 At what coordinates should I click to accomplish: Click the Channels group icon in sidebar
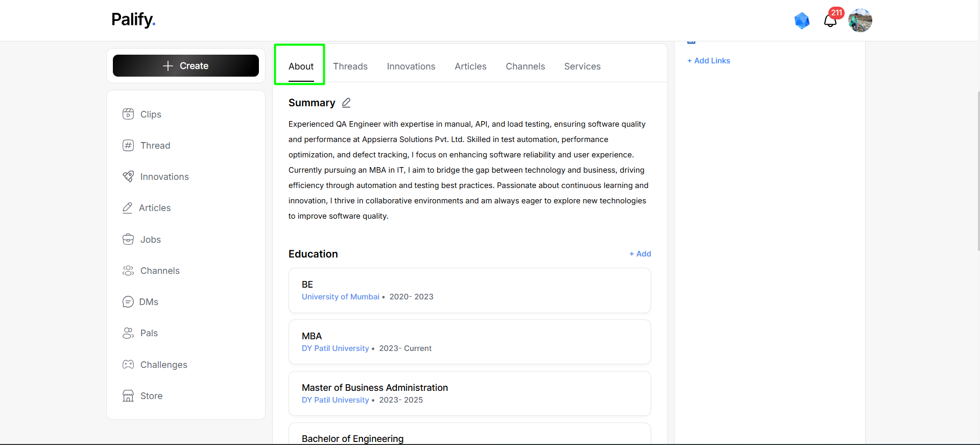[x=128, y=270]
